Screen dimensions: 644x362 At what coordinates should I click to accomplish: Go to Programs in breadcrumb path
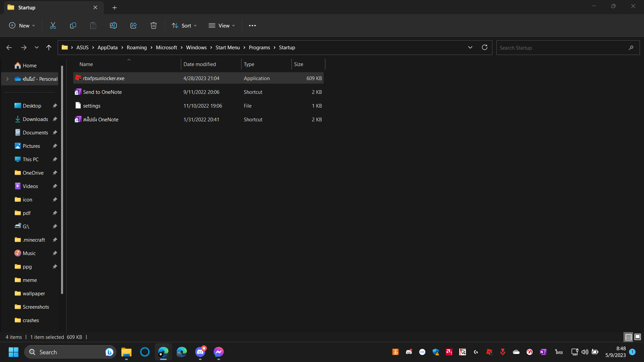(x=259, y=48)
